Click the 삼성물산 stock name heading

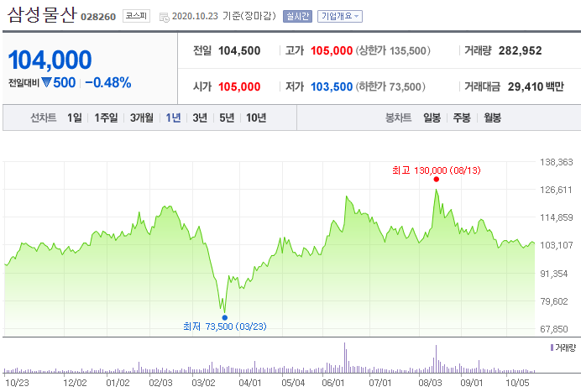point(42,15)
